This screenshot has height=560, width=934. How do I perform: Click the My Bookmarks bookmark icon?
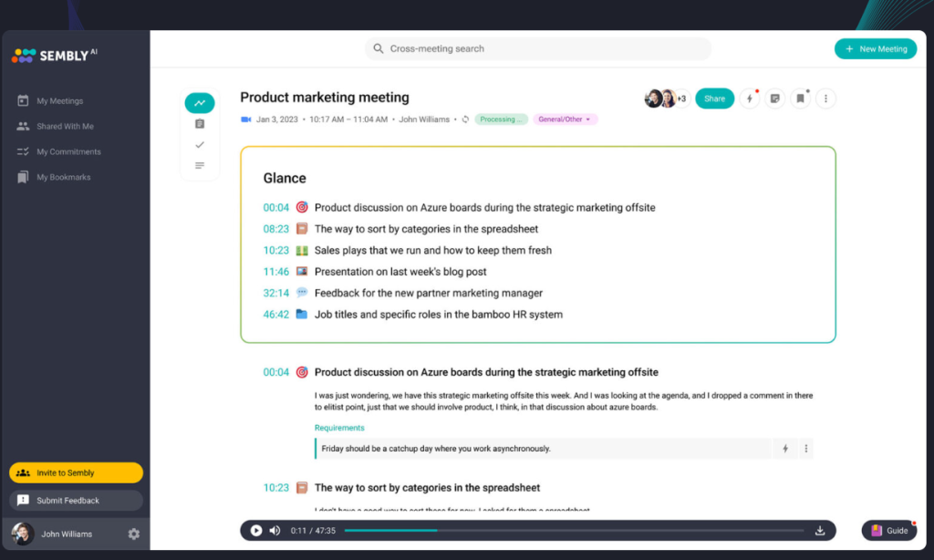23,177
